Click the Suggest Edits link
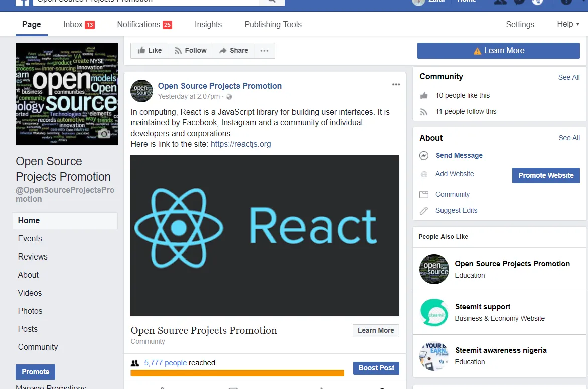Viewport: 588px width, 389px height. [456, 211]
